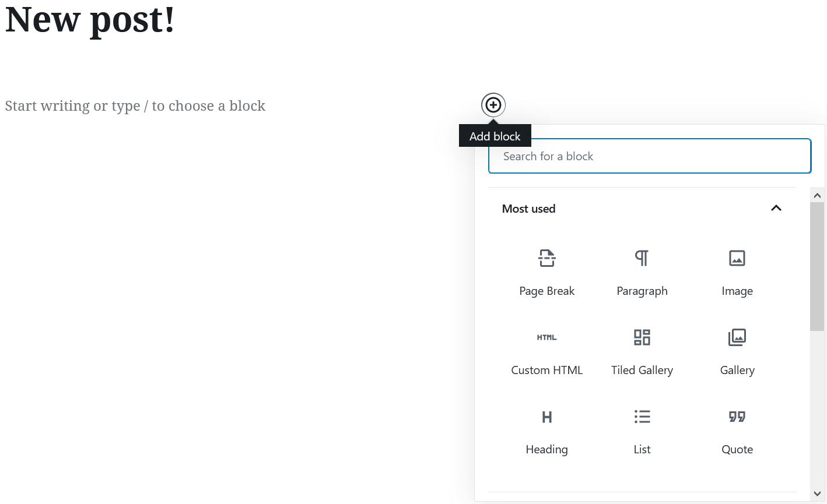Image resolution: width=827 pixels, height=504 pixels.
Task: Click the New post! title
Action: (x=90, y=20)
